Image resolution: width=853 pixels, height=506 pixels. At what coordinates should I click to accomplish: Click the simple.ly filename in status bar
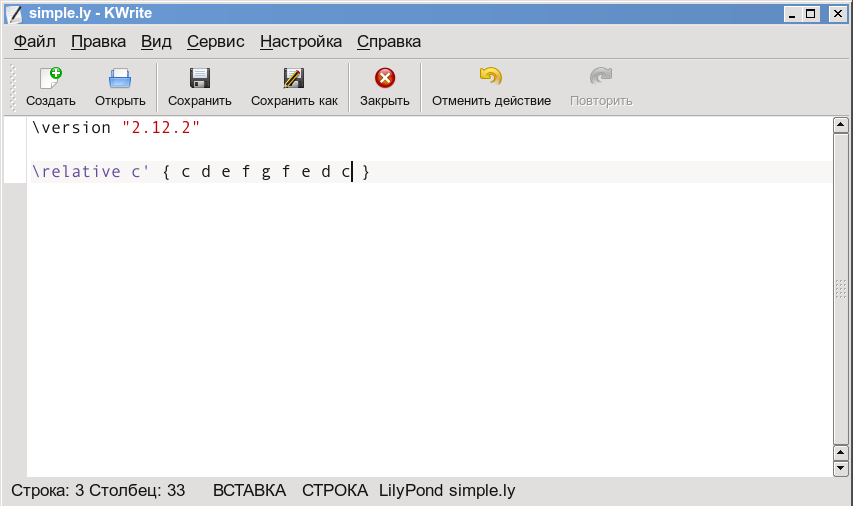click(482, 490)
